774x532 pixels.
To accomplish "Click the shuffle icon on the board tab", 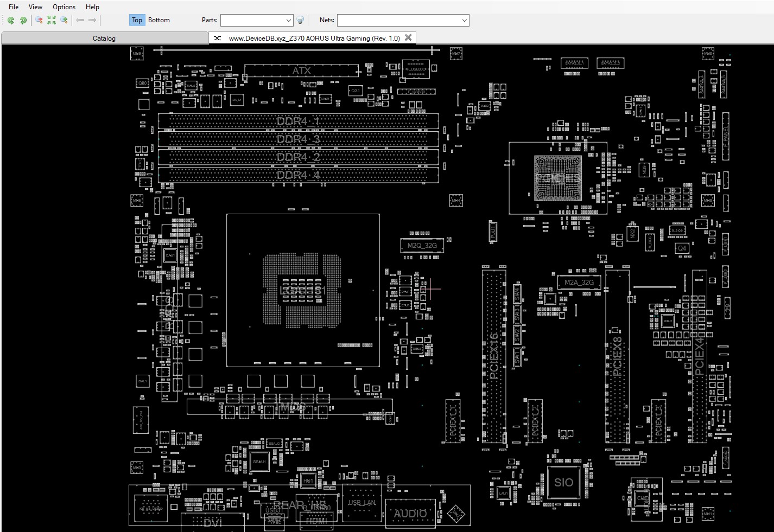I will click(217, 38).
